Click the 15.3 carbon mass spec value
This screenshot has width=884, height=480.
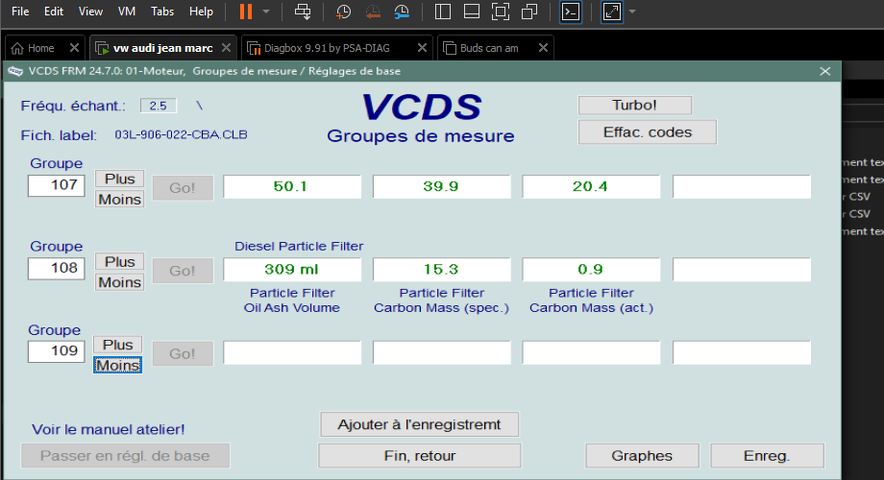point(441,270)
